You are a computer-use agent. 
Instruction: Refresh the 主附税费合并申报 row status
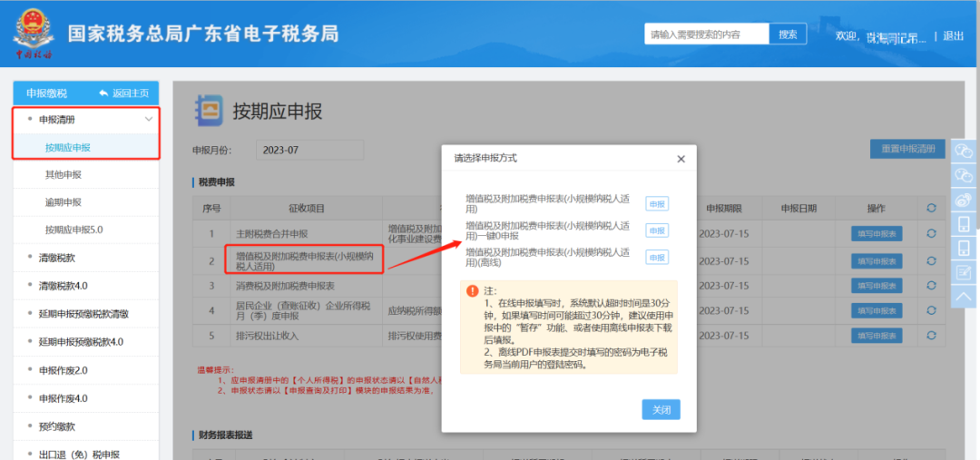click(931, 233)
